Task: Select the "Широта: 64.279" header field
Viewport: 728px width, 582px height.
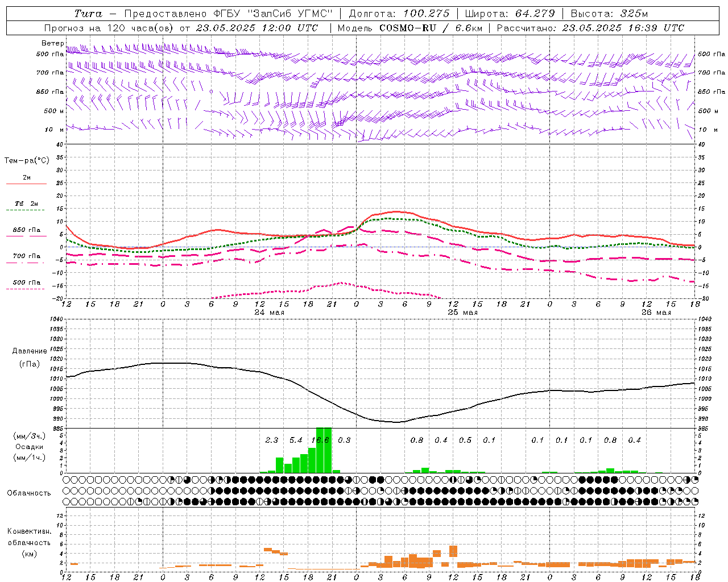Action: (510, 14)
